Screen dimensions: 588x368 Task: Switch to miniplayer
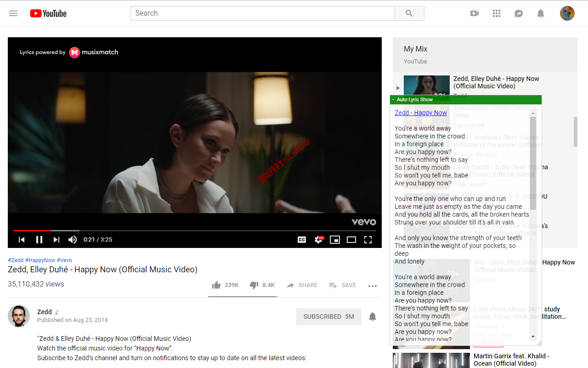click(335, 240)
